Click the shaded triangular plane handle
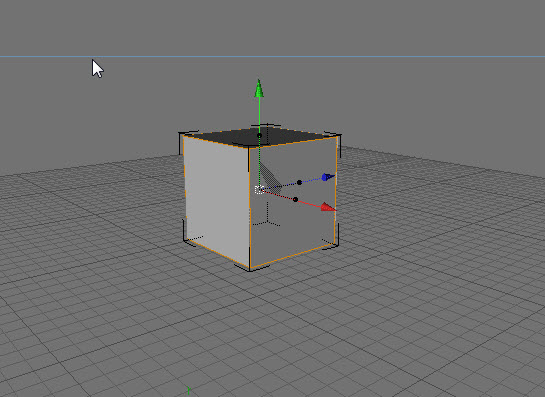Viewport: 545px width, 397px height. [271, 177]
